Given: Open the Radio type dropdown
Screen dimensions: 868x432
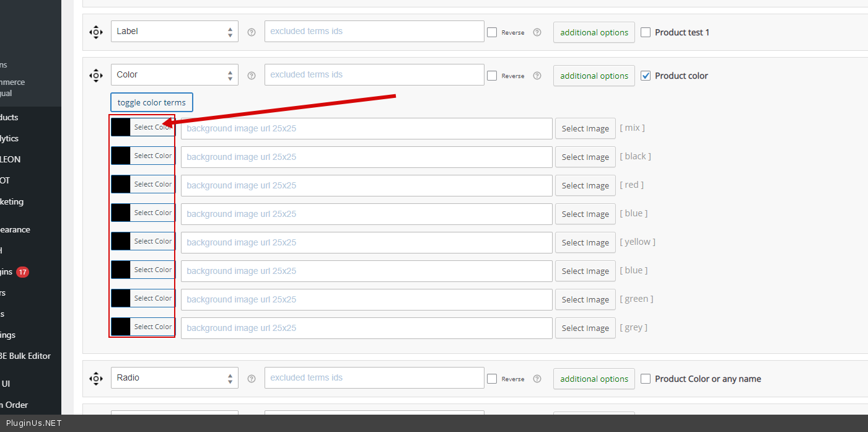Looking at the screenshot, I should (x=174, y=378).
